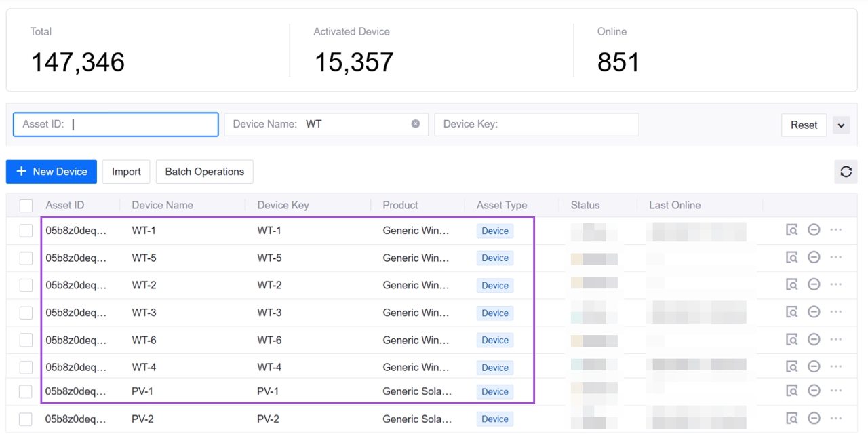Toggle the select-all checkbox in header
868x445 pixels.
tap(26, 206)
